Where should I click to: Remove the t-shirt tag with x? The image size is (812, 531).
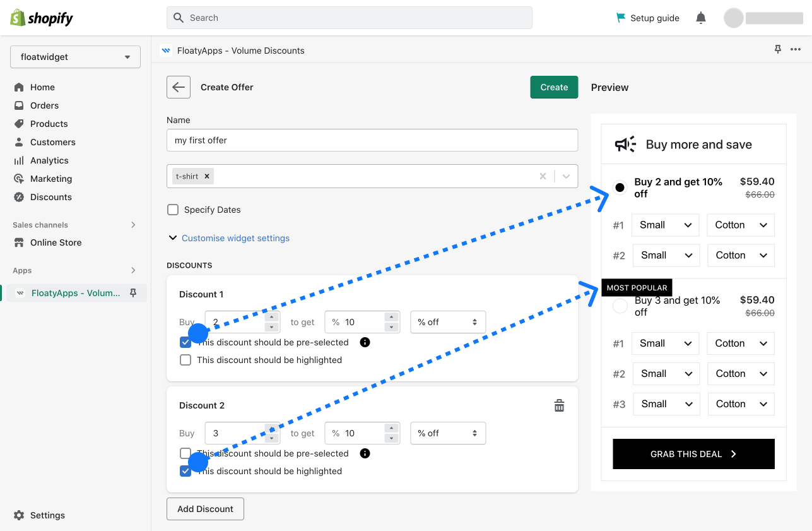206,176
